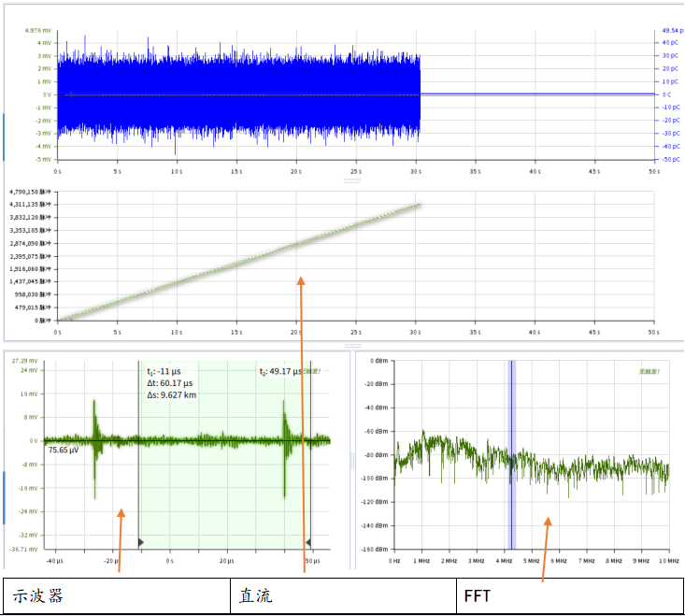
Task: Click the divider between oscilloscope and FFT
Action: coord(352,460)
